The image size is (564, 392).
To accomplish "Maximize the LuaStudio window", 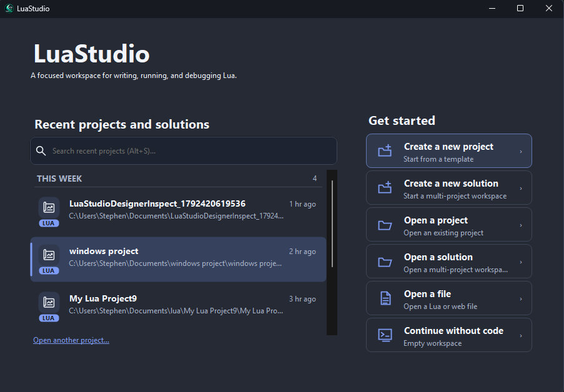I will tap(520, 8).
